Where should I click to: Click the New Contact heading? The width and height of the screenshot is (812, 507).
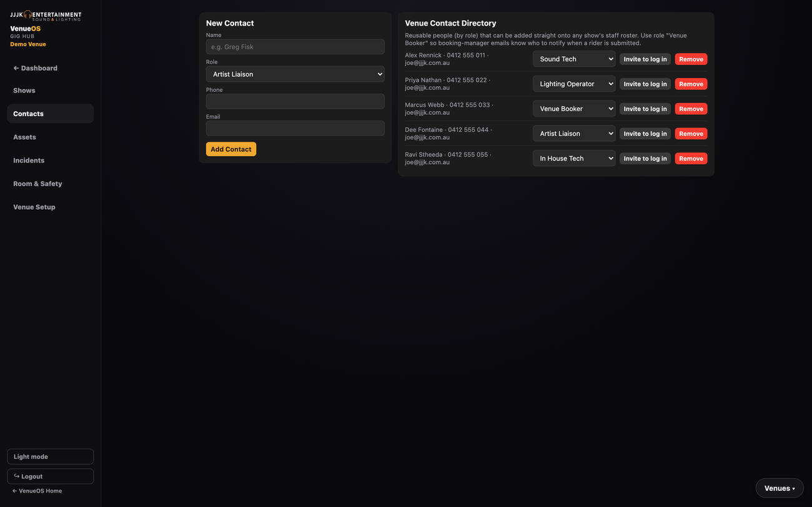(x=230, y=23)
